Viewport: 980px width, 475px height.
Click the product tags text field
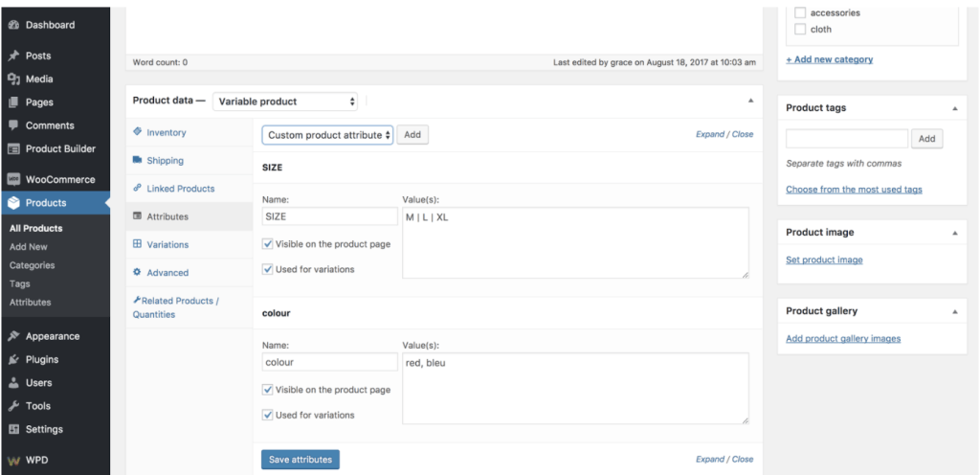pos(846,139)
